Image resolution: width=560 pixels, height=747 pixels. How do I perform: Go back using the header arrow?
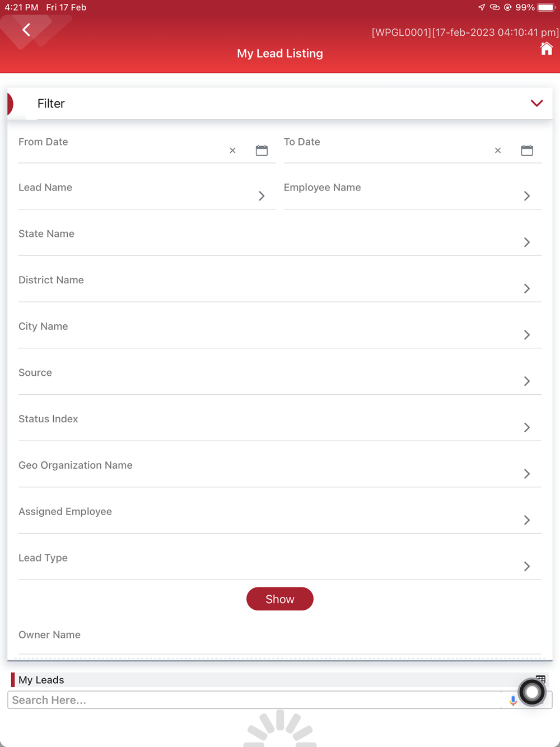point(26,30)
